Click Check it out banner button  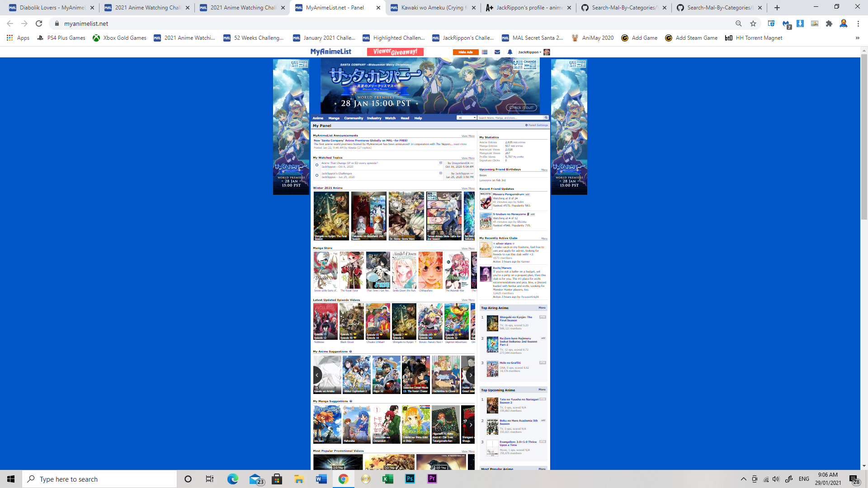coord(521,108)
